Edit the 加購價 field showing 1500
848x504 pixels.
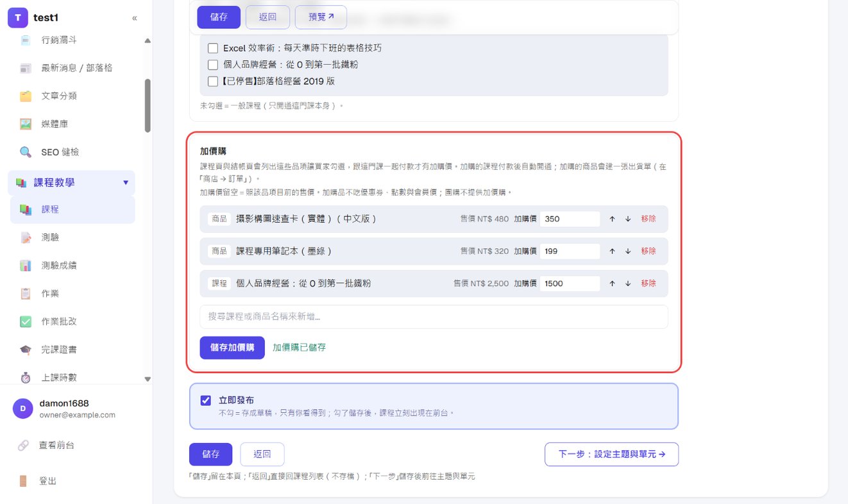[570, 283]
